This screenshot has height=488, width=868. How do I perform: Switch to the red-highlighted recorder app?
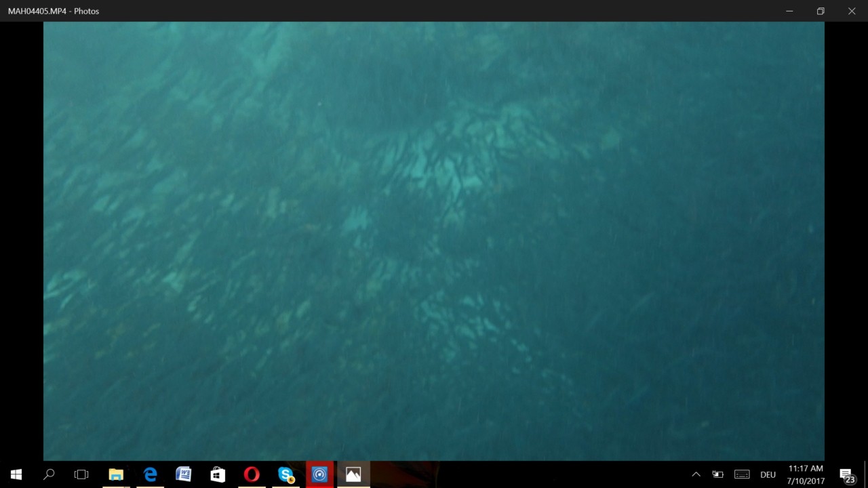click(319, 474)
